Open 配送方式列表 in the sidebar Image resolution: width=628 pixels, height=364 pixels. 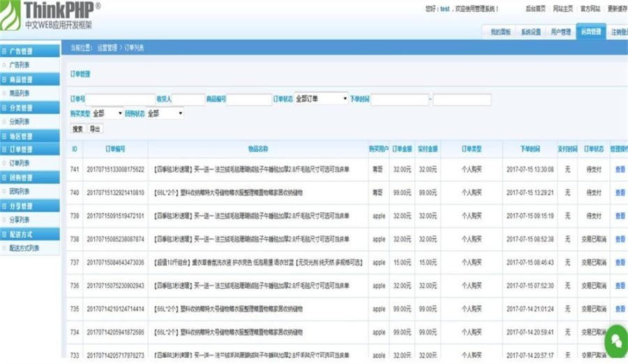click(24, 248)
